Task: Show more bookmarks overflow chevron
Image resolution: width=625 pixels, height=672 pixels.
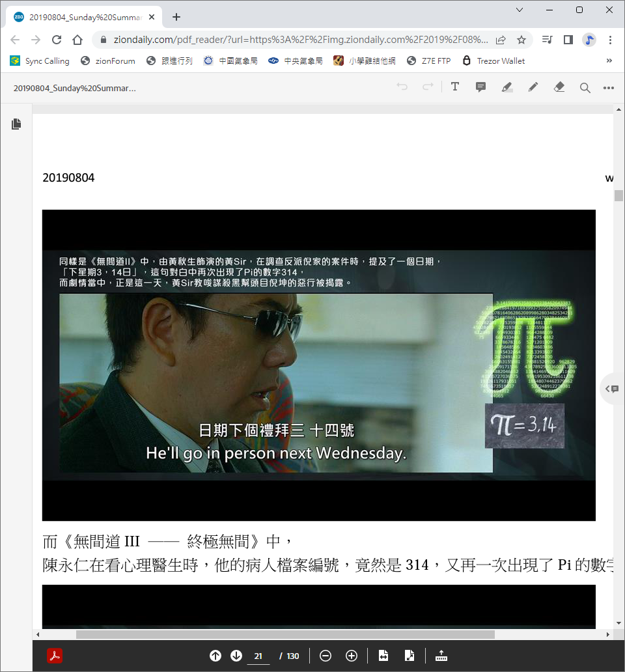Action: click(609, 61)
